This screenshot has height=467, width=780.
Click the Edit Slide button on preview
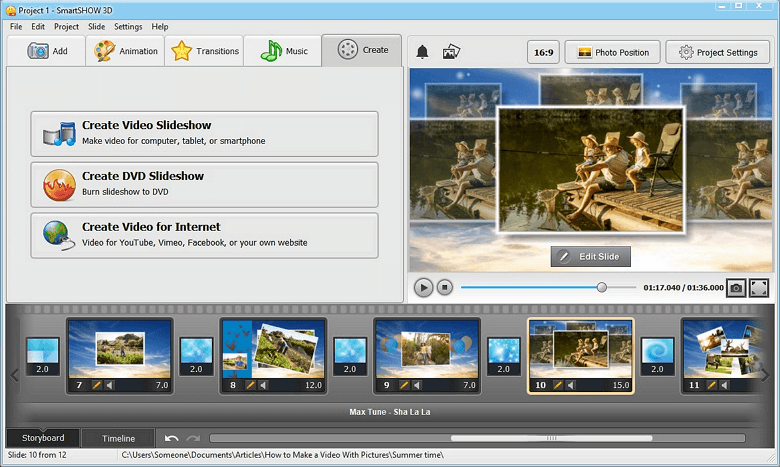coord(590,257)
